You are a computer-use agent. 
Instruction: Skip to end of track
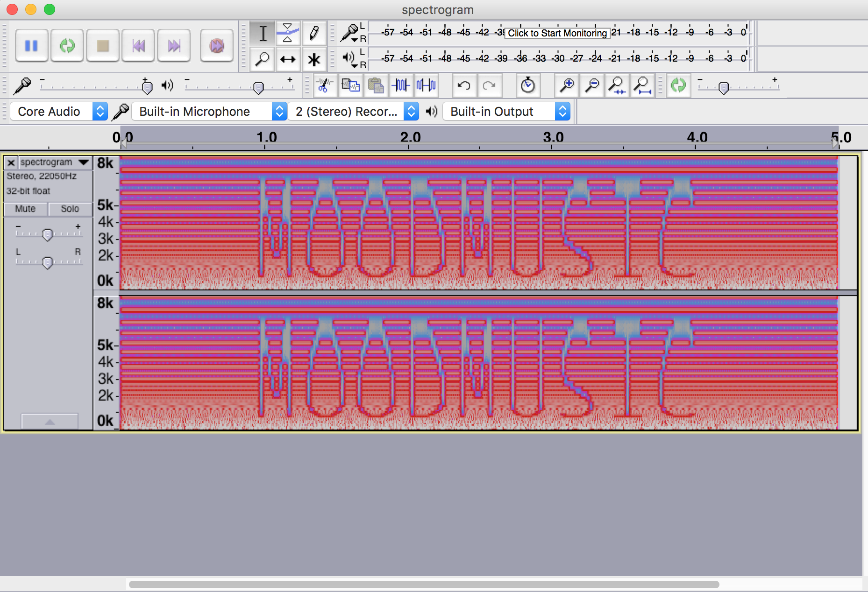coord(174,46)
